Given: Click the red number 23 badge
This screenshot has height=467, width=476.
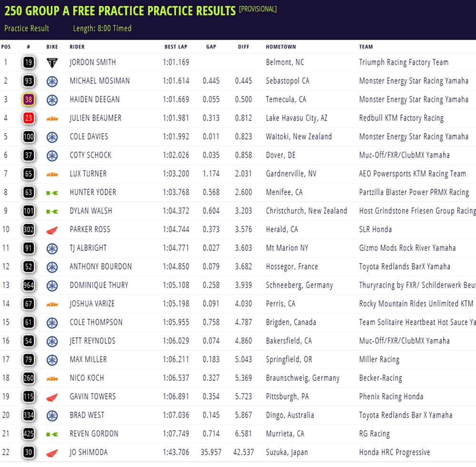Looking at the screenshot, I should click(29, 118).
